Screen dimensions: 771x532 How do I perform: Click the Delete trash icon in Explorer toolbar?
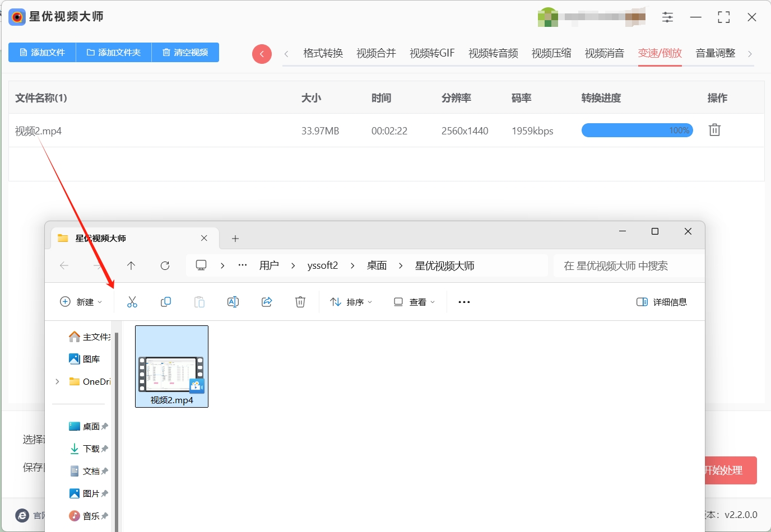click(x=300, y=302)
